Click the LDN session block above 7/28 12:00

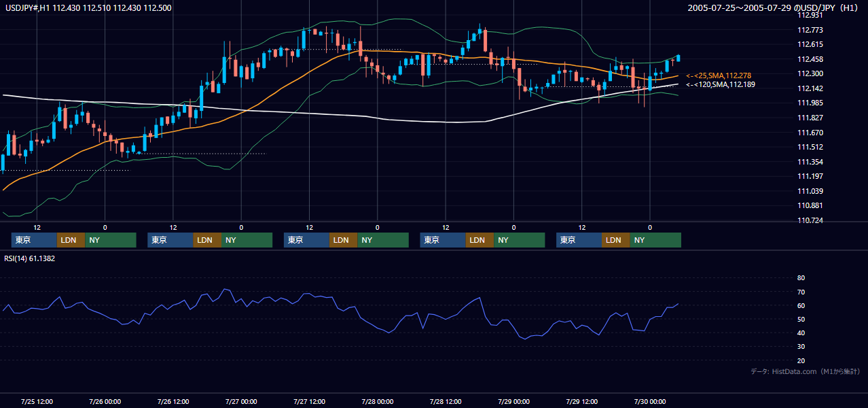tap(480, 240)
